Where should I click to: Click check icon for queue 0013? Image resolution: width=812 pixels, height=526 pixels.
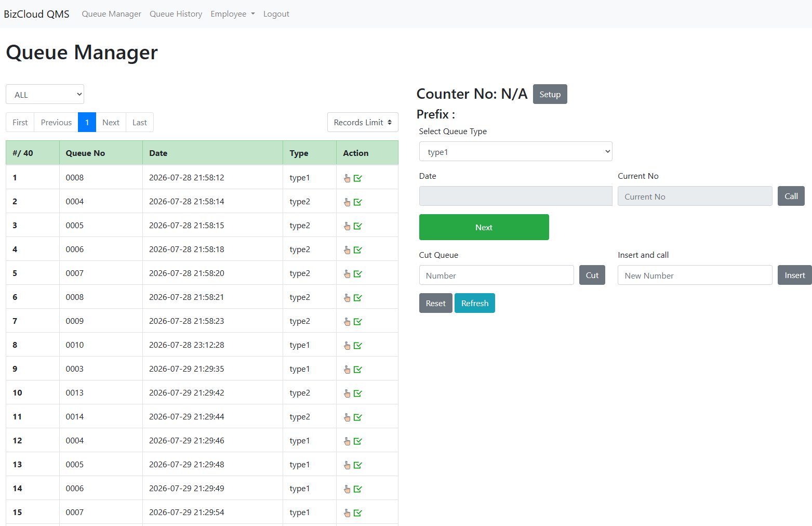[358, 393]
